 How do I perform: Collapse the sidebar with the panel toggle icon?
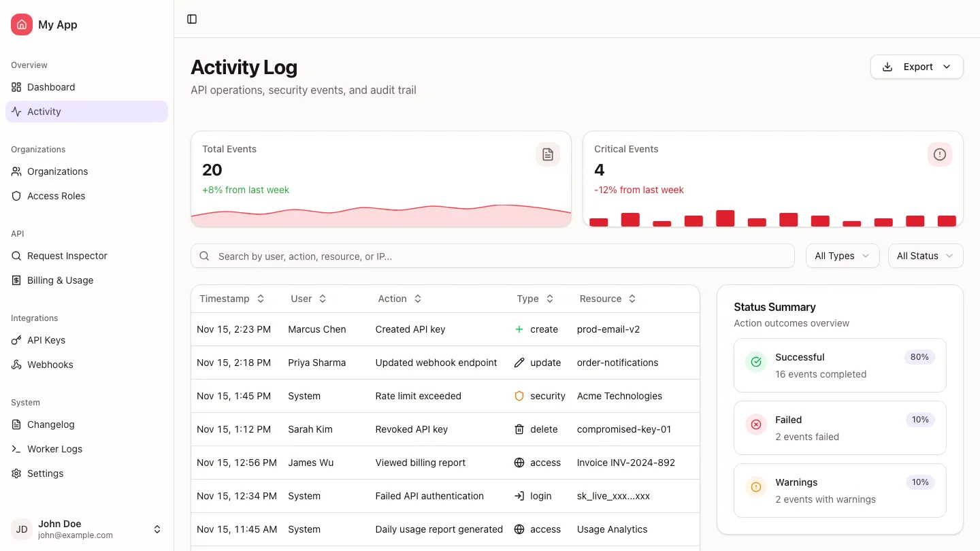click(x=192, y=19)
